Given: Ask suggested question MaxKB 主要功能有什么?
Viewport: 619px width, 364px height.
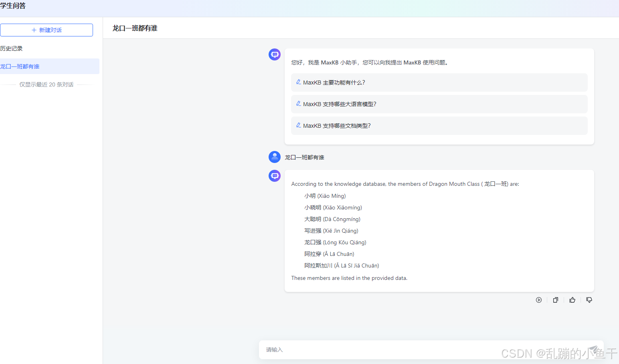Looking at the screenshot, I should [439, 82].
